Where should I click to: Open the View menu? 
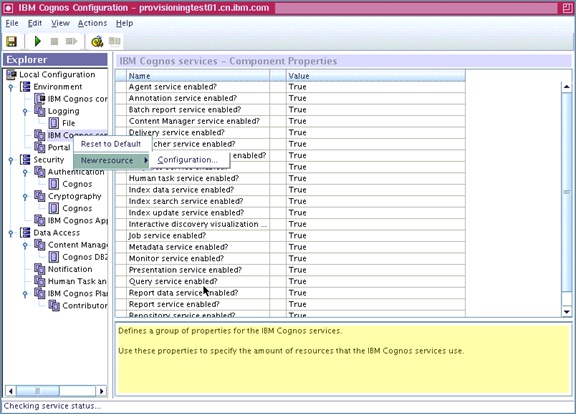pyautogui.click(x=60, y=23)
